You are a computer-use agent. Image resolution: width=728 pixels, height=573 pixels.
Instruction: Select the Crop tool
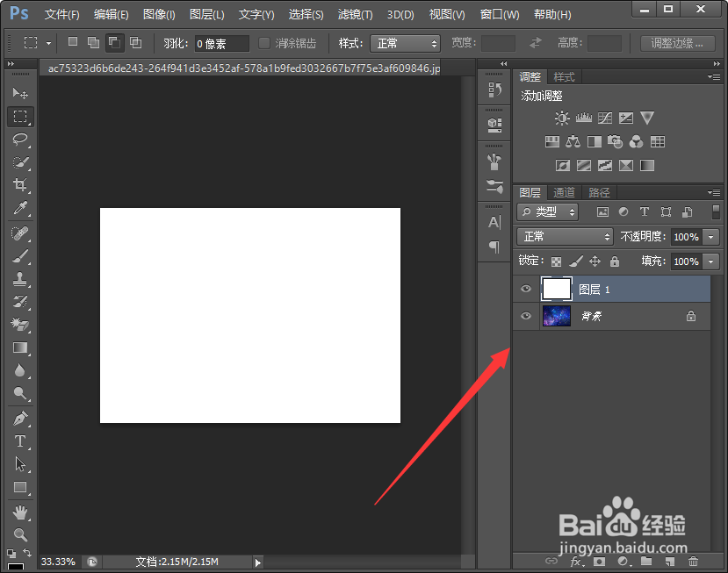[x=20, y=184]
